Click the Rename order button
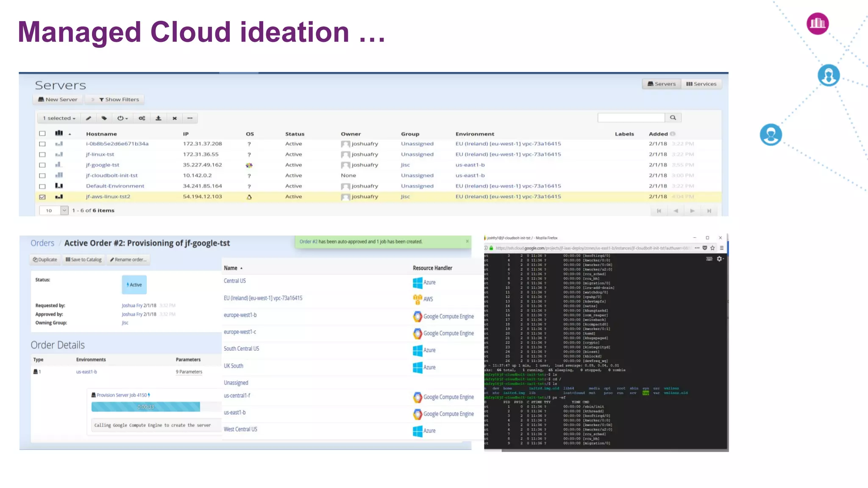868x488 pixels. pos(128,260)
